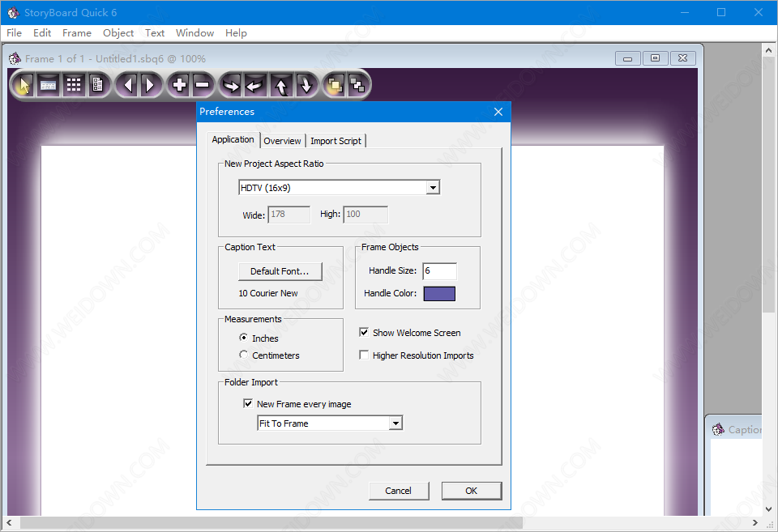Select the arrow pointer tool
Image resolution: width=778 pixels, height=532 pixels.
coord(24,84)
